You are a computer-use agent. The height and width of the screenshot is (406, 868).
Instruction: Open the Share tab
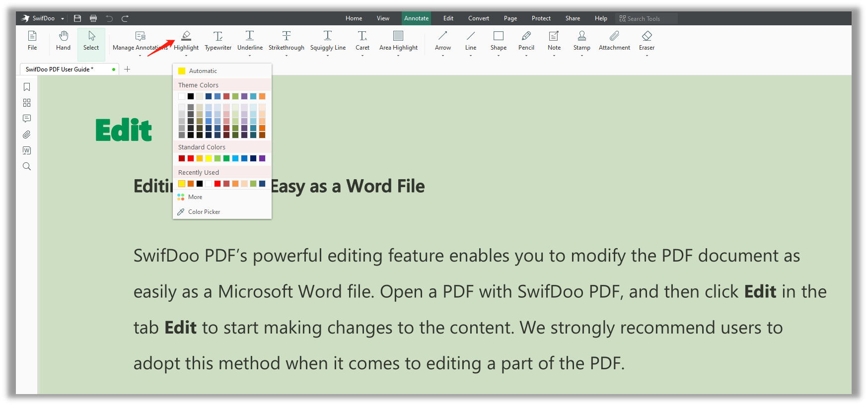pyautogui.click(x=573, y=18)
